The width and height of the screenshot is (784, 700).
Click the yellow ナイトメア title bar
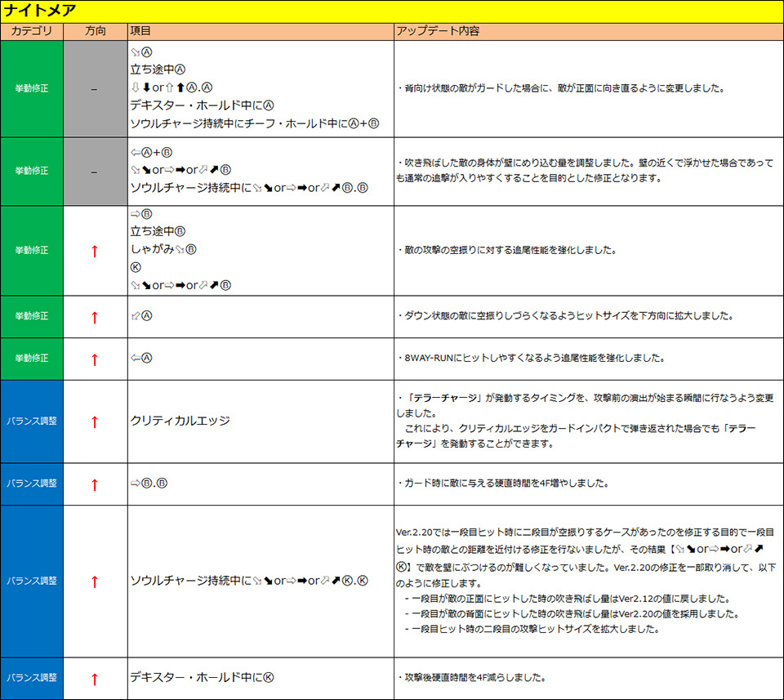click(x=390, y=11)
